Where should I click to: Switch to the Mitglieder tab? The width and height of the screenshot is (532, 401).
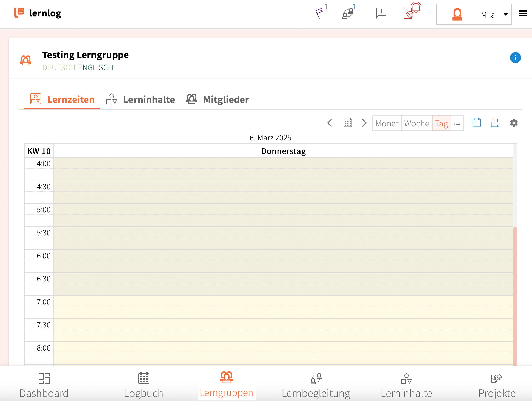point(218,99)
